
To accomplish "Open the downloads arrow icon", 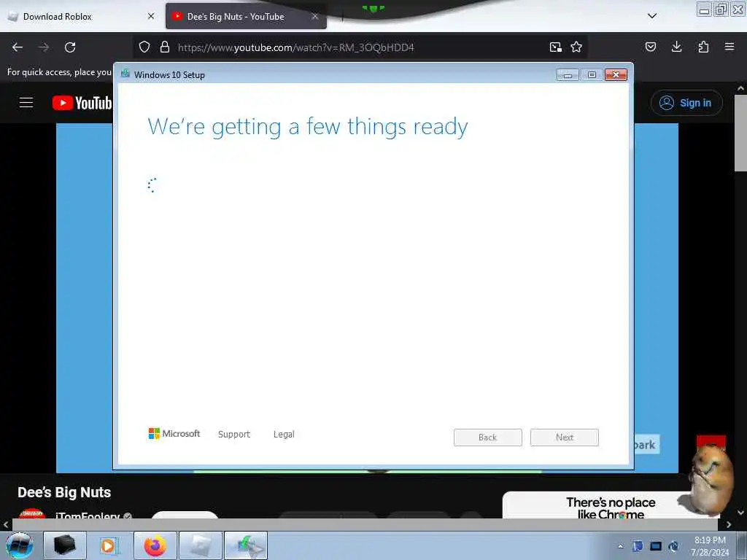I will tap(676, 47).
